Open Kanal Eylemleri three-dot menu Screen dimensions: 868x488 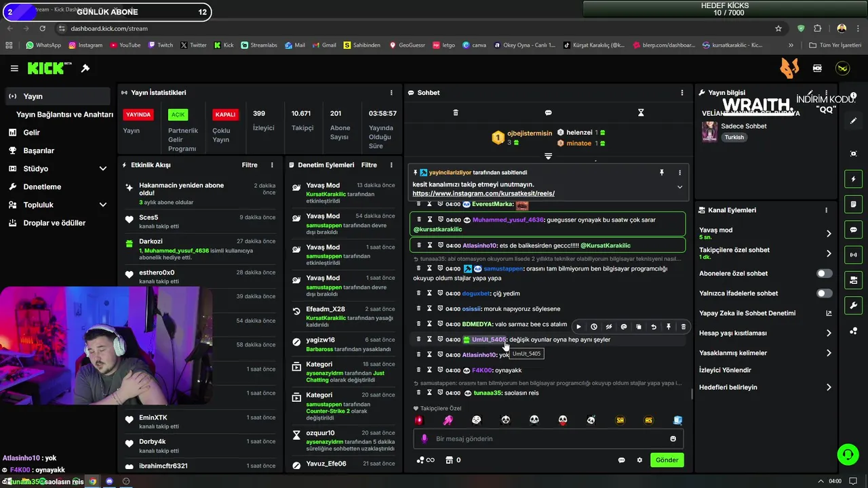(825, 210)
